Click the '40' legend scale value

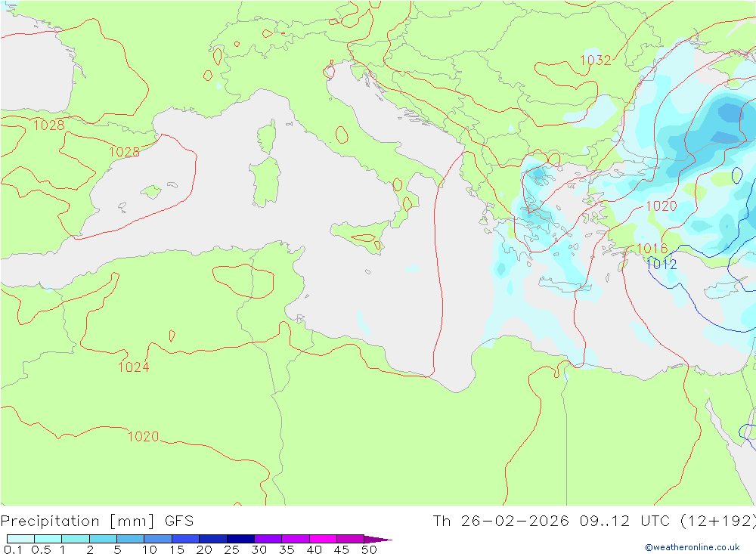pos(314,549)
